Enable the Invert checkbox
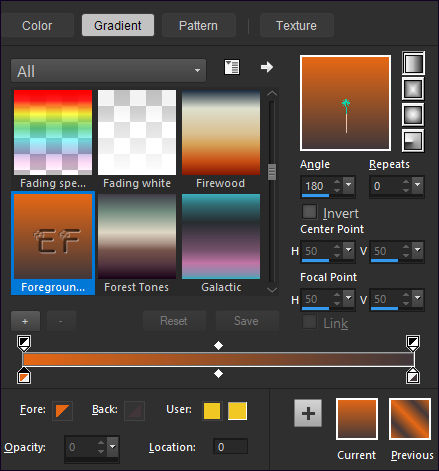 pos(309,212)
